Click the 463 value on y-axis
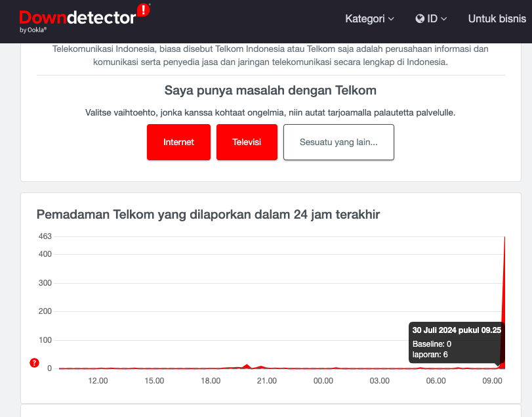This screenshot has width=532, height=417. pyautogui.click(x=45, y=236)
